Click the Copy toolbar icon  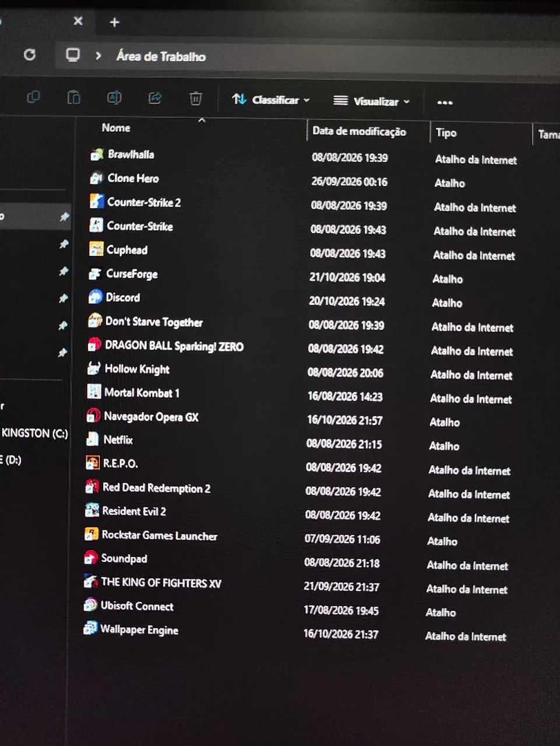click(x=33, y=97)
